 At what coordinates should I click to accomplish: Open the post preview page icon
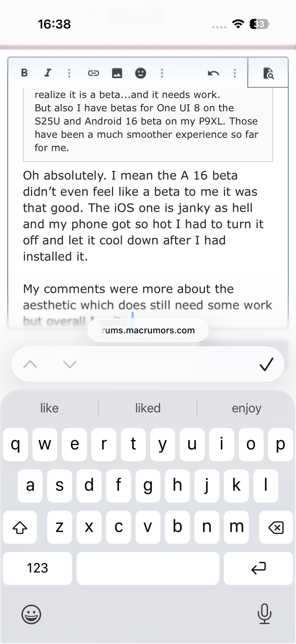pos(268,73)
